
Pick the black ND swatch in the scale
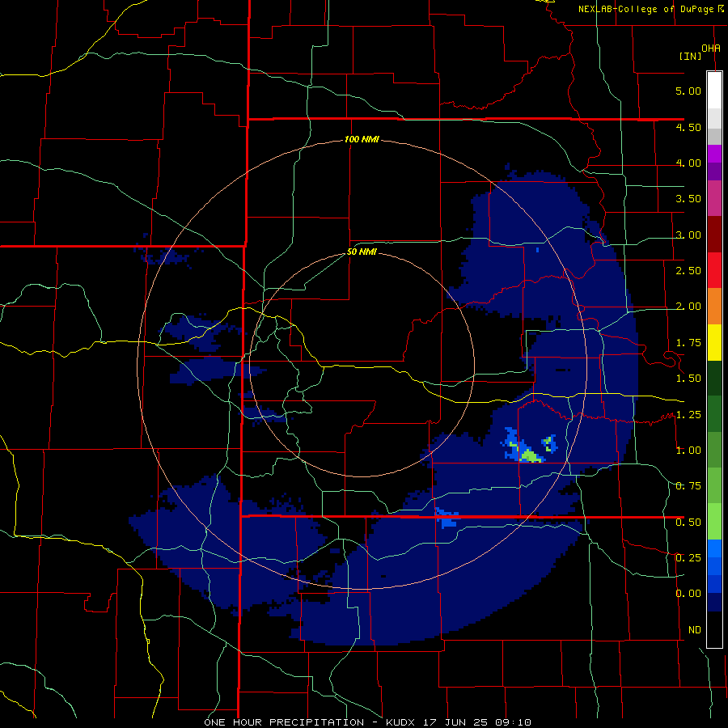[714, 629]
